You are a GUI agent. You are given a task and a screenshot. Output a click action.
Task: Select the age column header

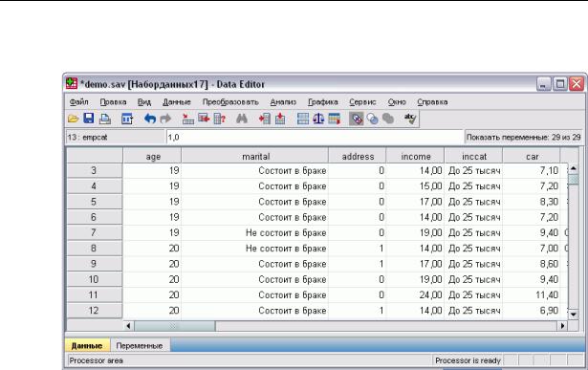click(152, 157)
